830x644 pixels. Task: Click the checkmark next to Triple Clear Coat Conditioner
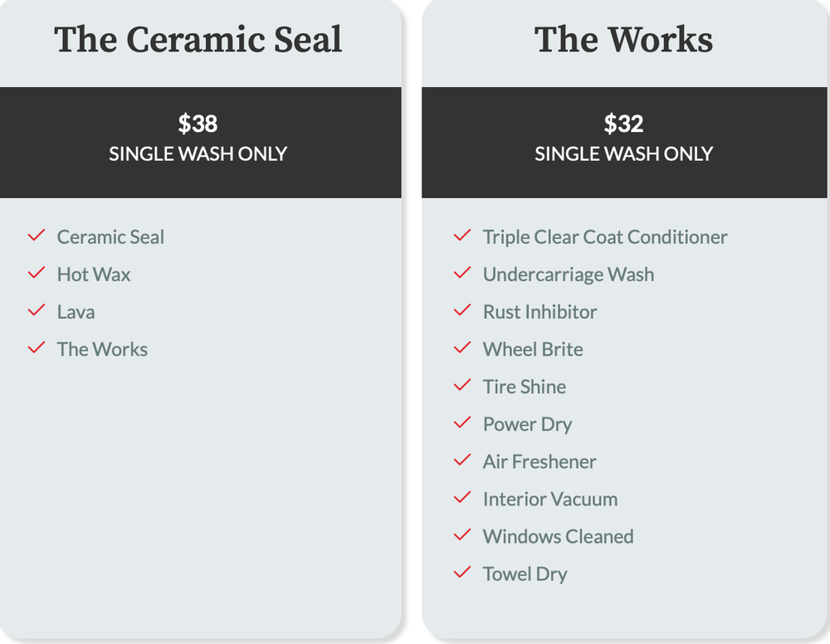tap(462, 237)
